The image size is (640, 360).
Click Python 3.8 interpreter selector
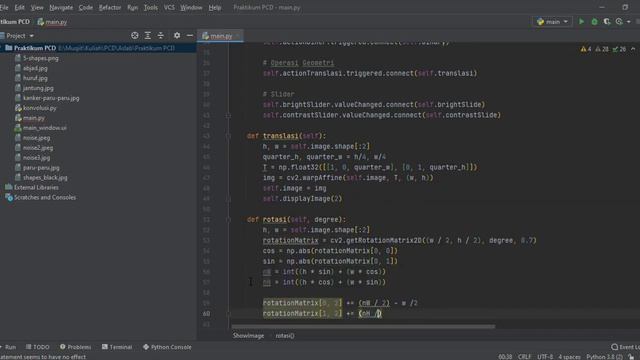point(604,357)
